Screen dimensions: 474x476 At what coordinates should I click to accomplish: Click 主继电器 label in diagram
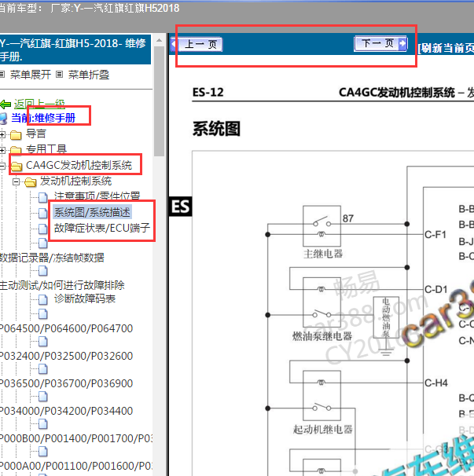323,254
